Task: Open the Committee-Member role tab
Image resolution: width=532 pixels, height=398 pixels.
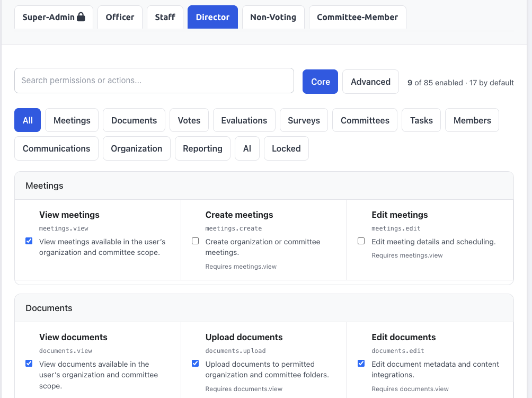Action: [357, 17]
